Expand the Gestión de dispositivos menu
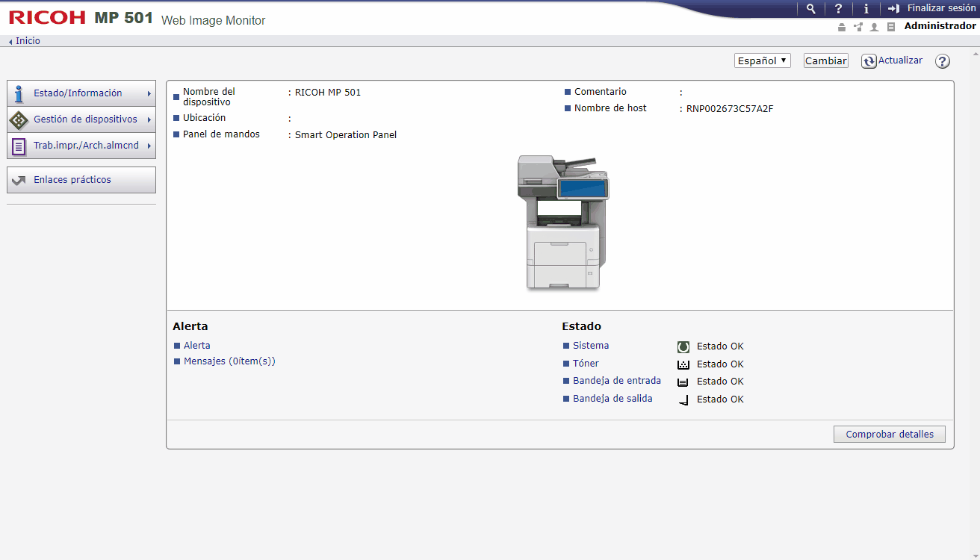This screenshot has height=560, width=980. coord(81,119)
